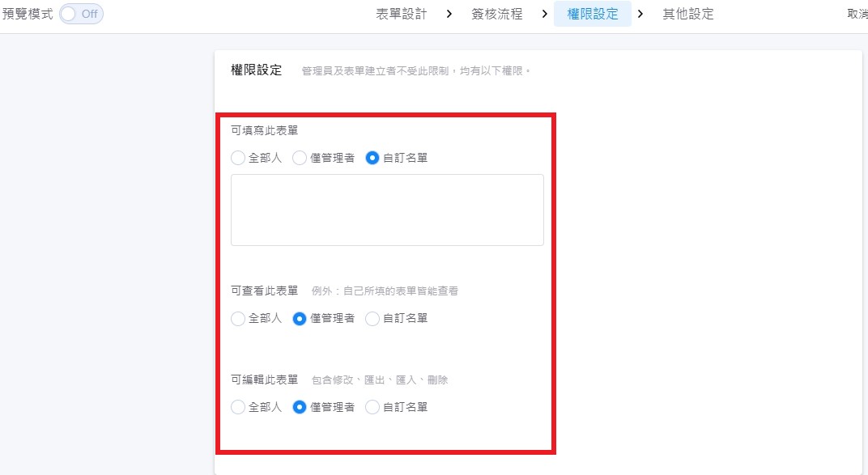Click the 預覽模式 label text
This screenshot has width=868, height=475.
28,15
